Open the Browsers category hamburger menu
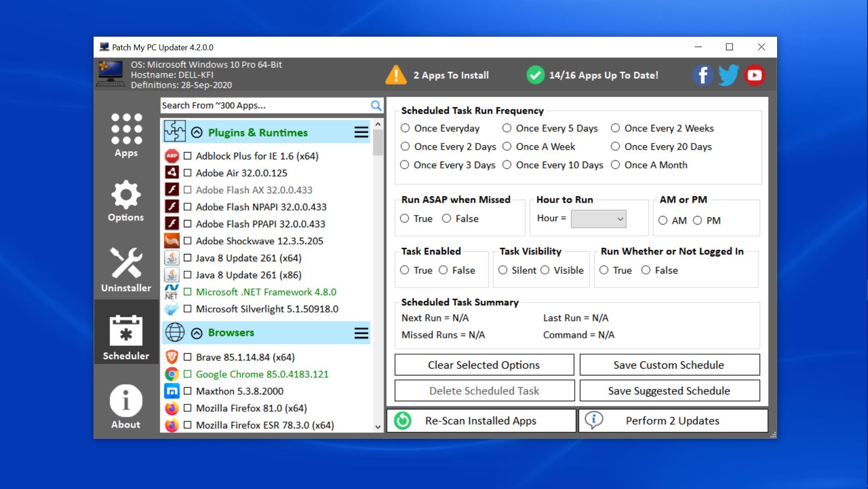The image size is (868, 489). pyautogui.click(x=361, y=333)
